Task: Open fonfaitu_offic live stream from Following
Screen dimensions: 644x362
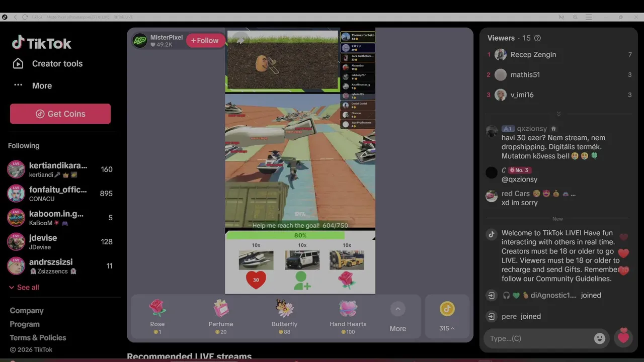Action: pyautogui.click(x=60, y=194)
